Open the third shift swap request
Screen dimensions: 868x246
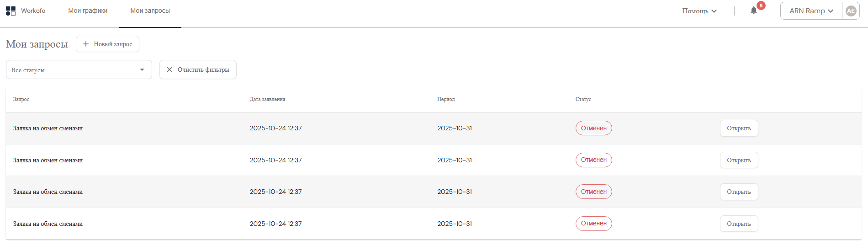pos(739,192)
